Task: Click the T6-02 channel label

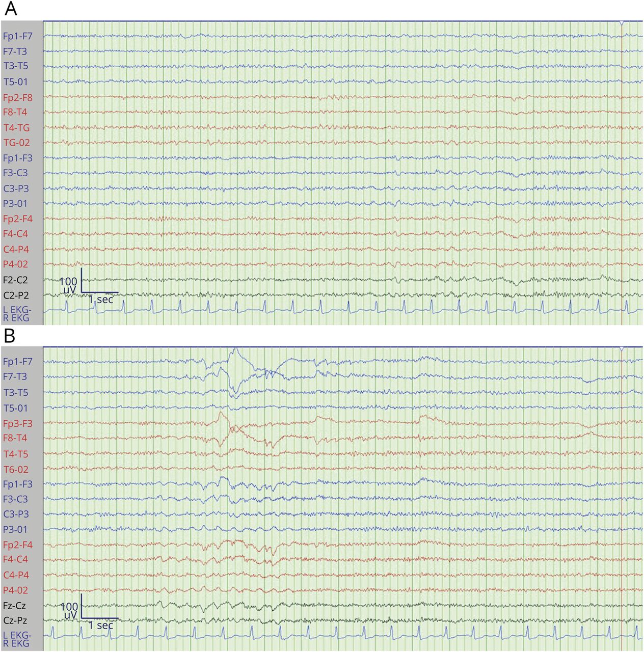Action: 16,469
